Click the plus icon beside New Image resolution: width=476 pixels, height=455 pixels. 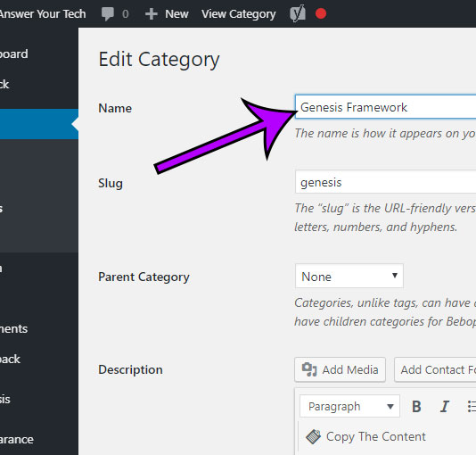[151, 14]
